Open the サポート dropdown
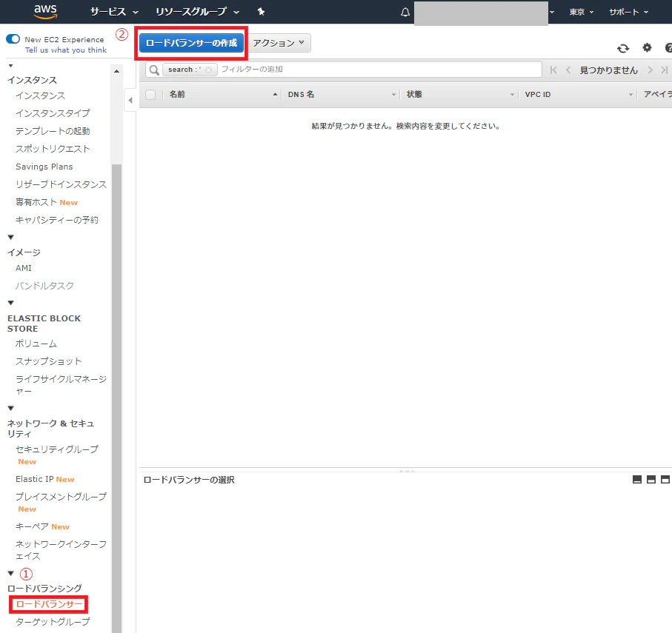 pyautogui.click(x=629, y=12)
